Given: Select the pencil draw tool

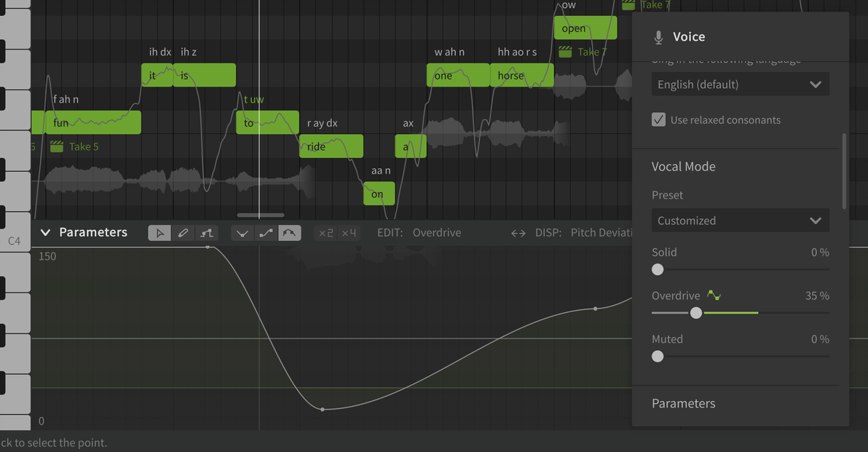Looking at the screenshot, I should click(x=183, y=233).
